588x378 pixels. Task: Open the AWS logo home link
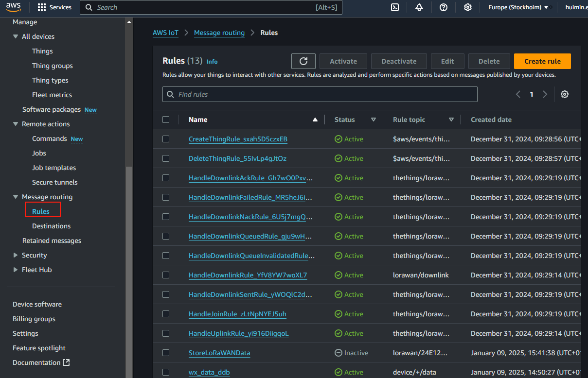[14, 7]
